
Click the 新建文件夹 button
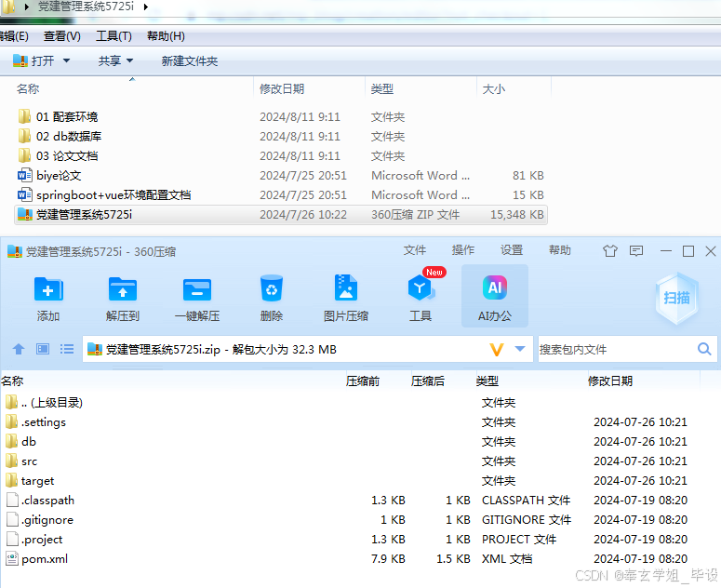click(x=190, y=60)
